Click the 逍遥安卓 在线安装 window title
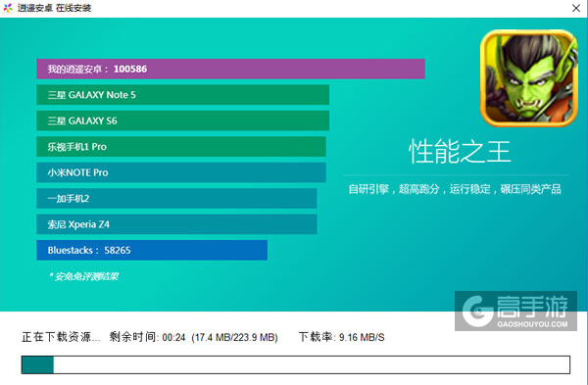The image size is (588, 385). coord(54,8)
